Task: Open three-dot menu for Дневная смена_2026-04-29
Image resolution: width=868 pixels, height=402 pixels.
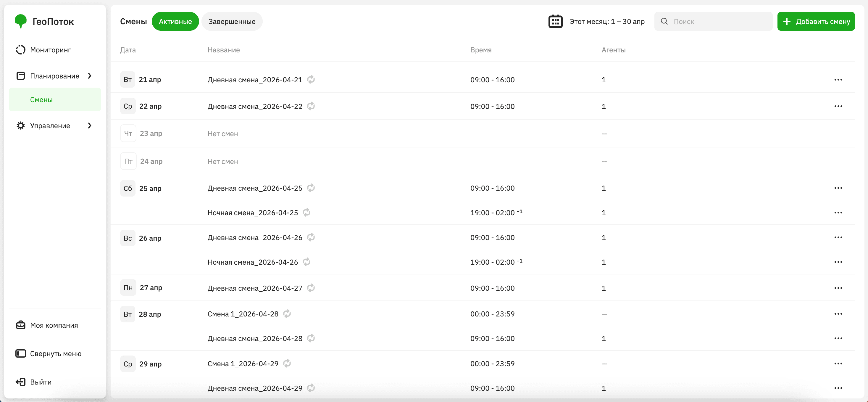Action: pos(838,388)
